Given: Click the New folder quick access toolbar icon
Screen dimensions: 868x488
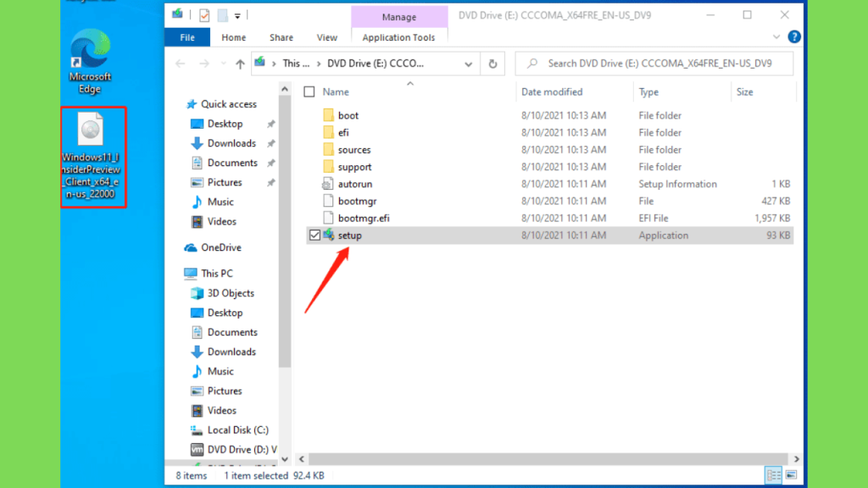Looking at the screenshot, I should (223, 15).
